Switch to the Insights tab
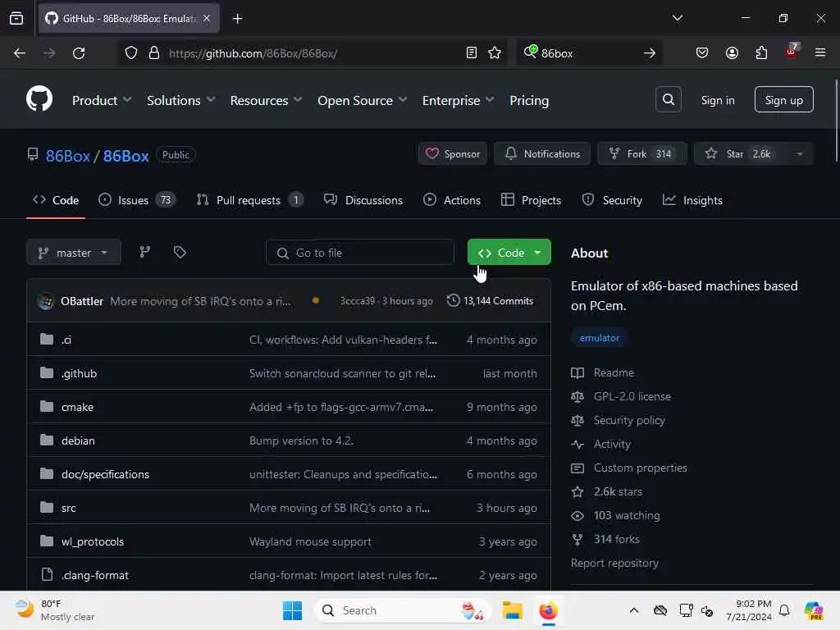This screenshot has width=840, height=630. [x=692, y=200]
